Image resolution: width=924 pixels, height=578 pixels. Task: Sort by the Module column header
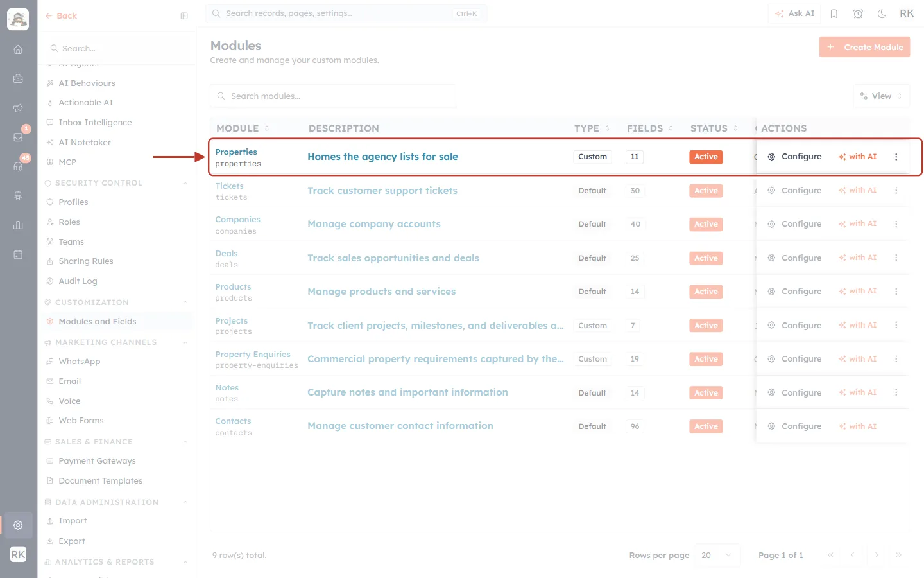click(243, 128)
